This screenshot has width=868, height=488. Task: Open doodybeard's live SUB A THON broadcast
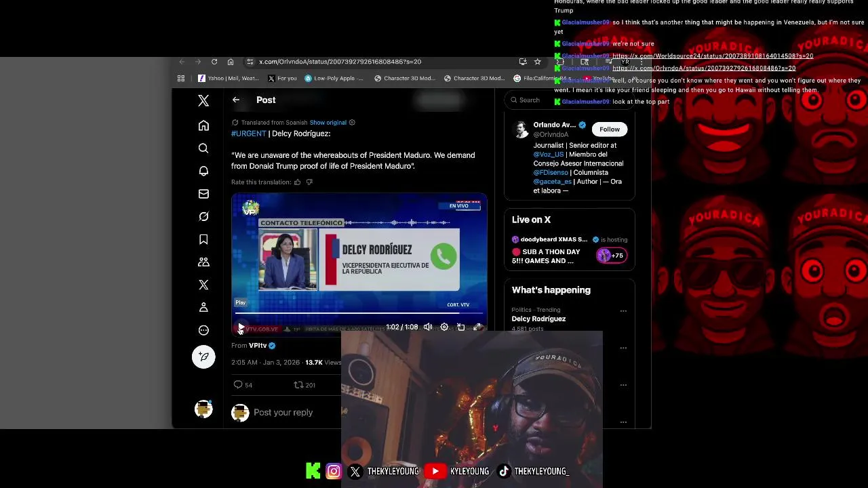[x=552, y=256]
